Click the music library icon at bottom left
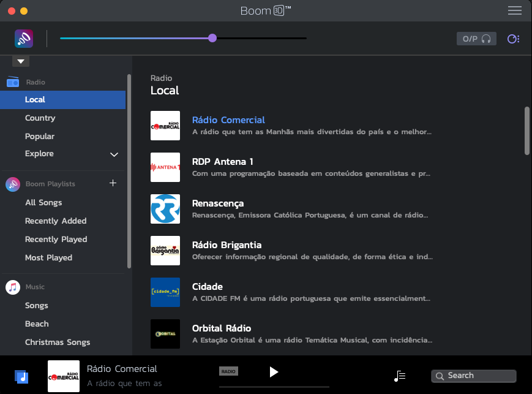This screenshot has height=394, width=532. (x=21, y=376)
